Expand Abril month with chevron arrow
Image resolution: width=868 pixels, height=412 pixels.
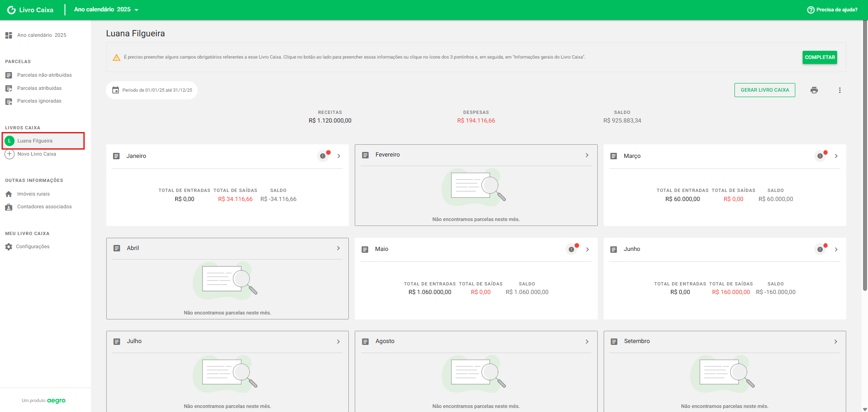click(x=338, y=248)
